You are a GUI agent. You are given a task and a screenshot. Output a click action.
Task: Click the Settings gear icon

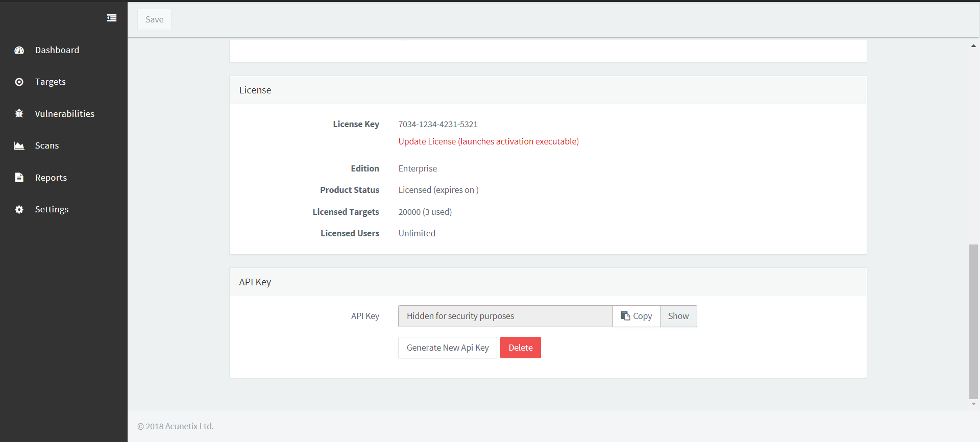tap(19, 210)
